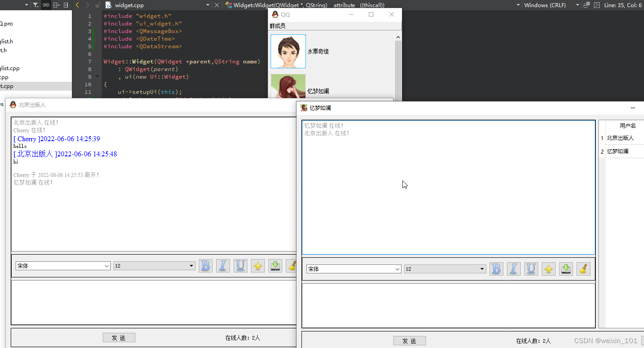Click row header 2 in the user table

coord(602,151)
